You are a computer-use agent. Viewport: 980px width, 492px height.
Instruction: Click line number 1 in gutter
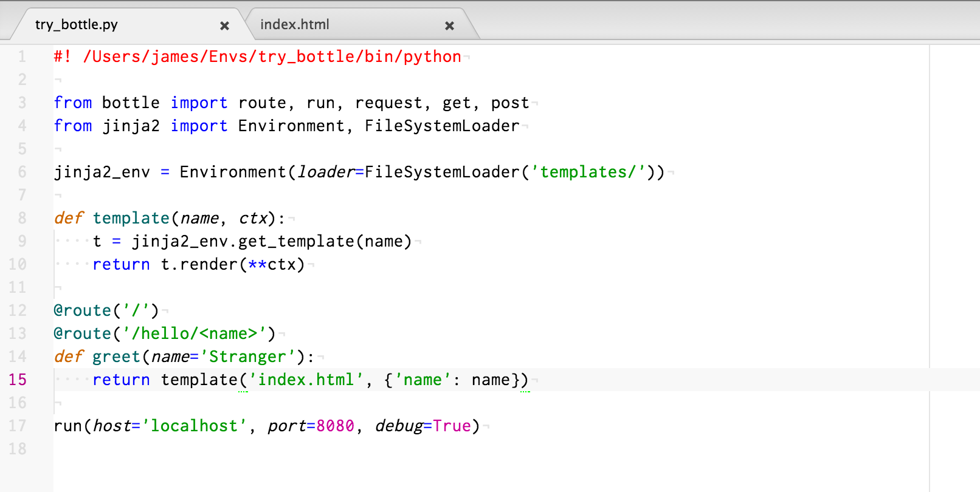tap(22, 56)
